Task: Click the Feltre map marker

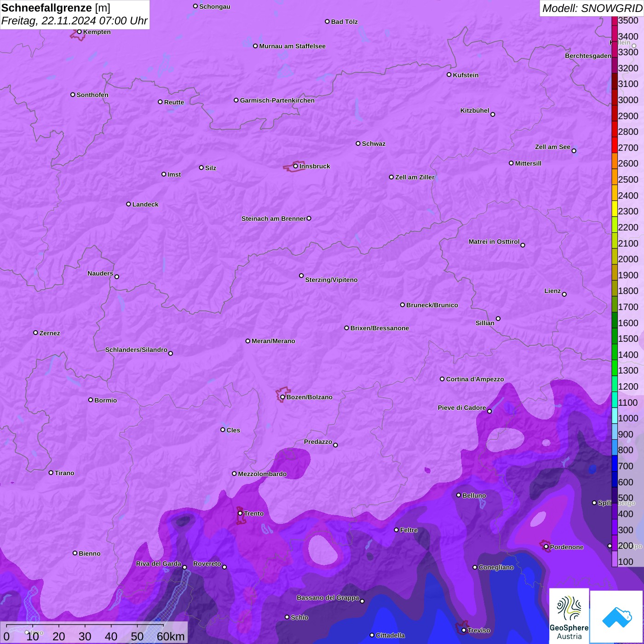Action: [x=397, y=529]
